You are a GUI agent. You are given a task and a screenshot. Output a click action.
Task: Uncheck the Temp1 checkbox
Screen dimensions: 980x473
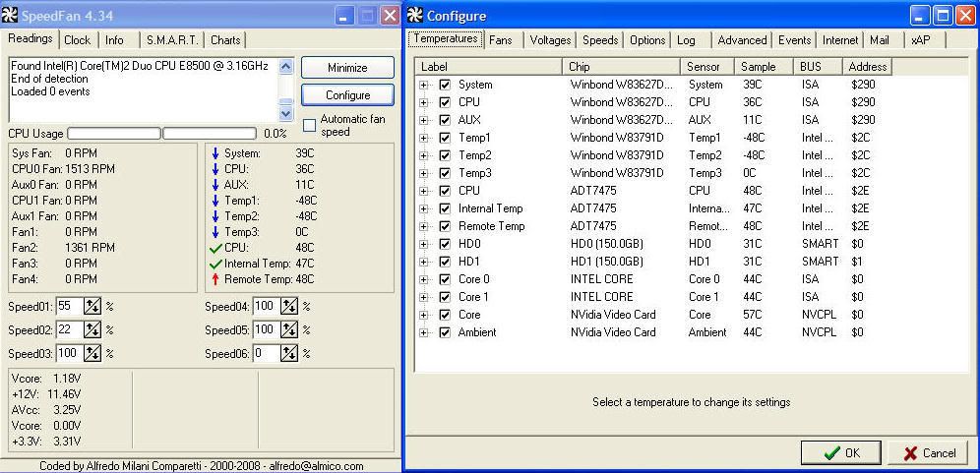click(x=445, y=138)
